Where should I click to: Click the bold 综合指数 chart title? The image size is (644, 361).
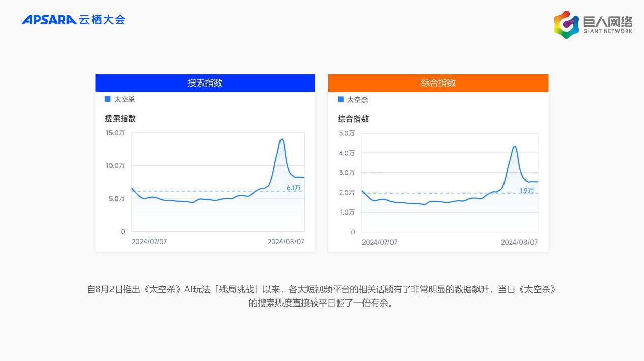[353, 119]
